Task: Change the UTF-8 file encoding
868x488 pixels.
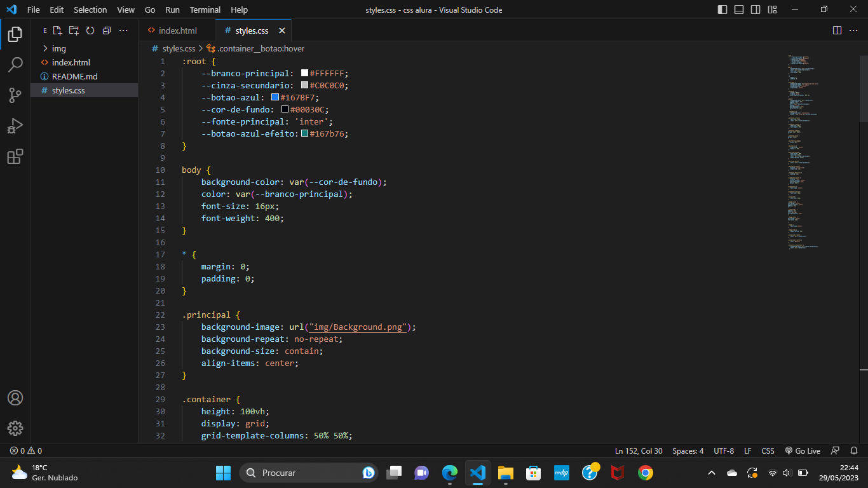Action: 724,451
